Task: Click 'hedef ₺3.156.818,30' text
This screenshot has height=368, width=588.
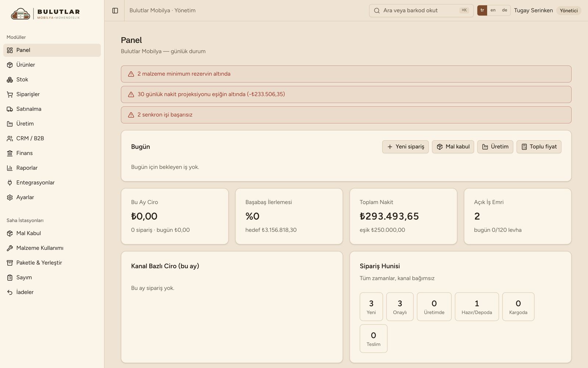Action: pyautogui.click(x=271, y=230)
